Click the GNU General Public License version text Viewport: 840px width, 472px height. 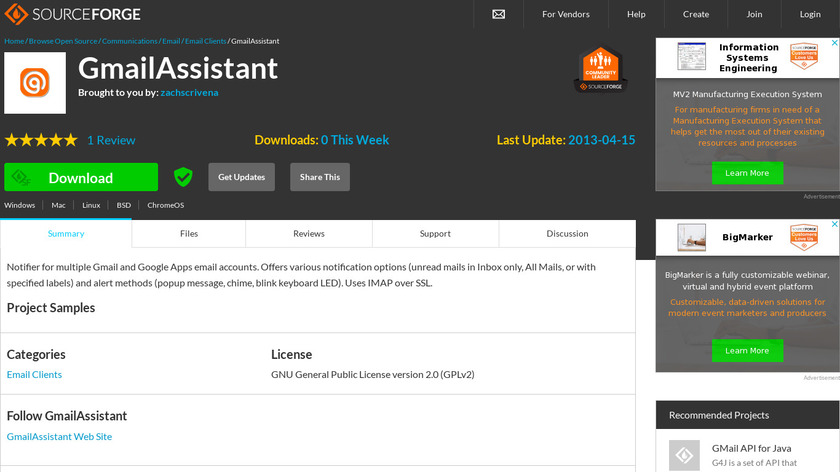373,374
